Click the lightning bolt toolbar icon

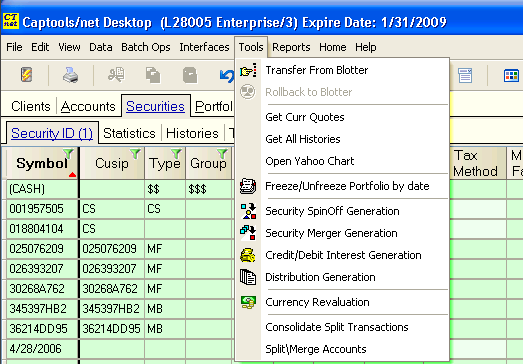point(27,75)
